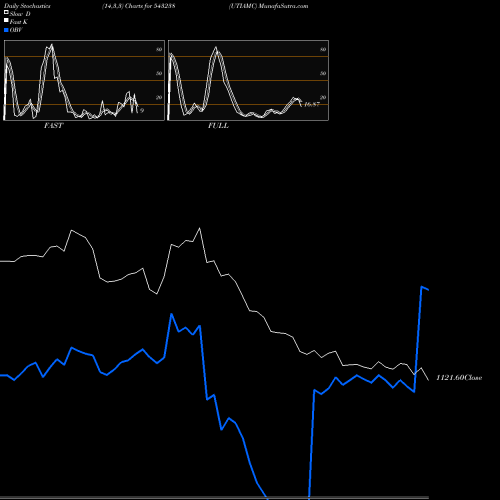
Task: Click the 'Slow D' legend label
Action: point(20,14)
